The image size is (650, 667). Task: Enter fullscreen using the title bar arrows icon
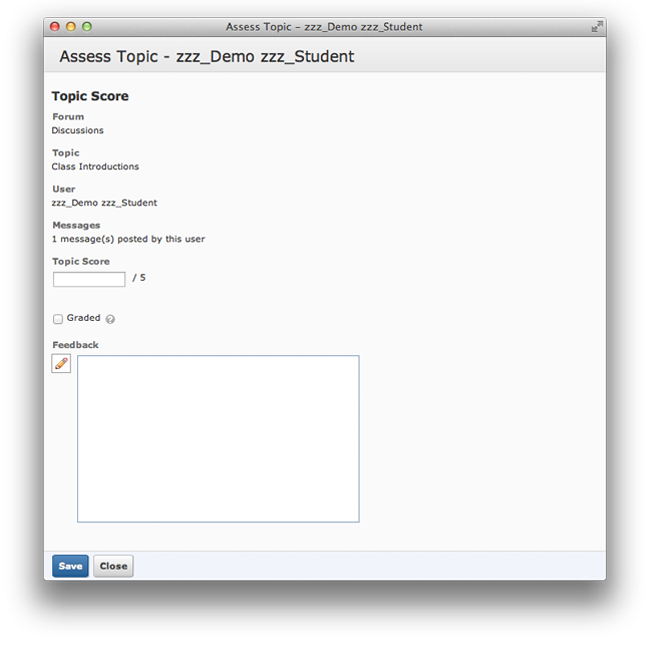click(596, 27)
